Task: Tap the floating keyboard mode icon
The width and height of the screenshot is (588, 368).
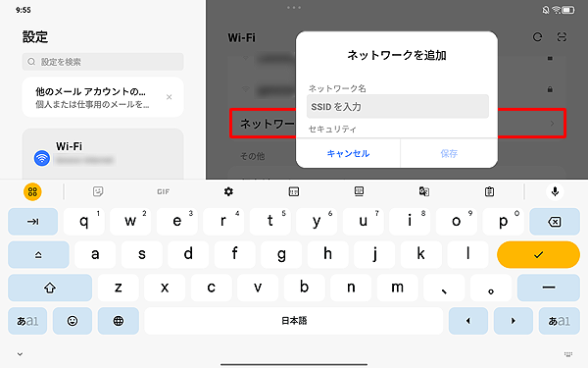Action: pos(359,192)
